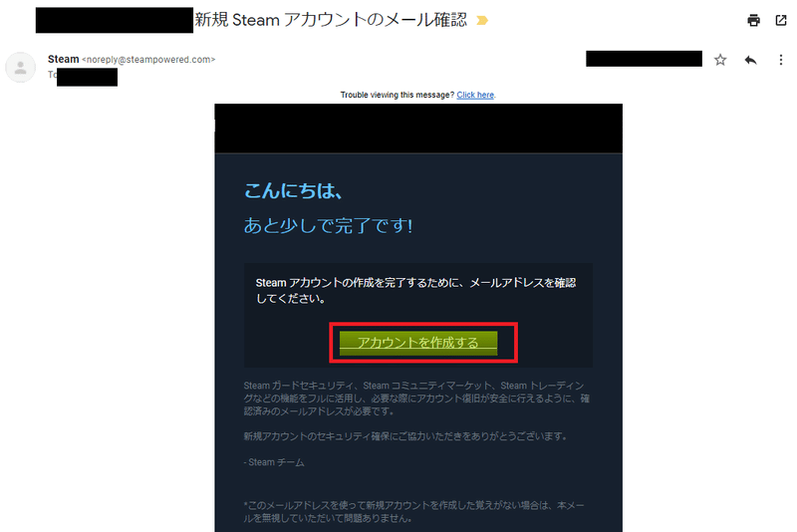This screenshot has width=797, height=532.
Task: Open the 'Click here' link
Action: pyautogui.click(x=475, y=95)
